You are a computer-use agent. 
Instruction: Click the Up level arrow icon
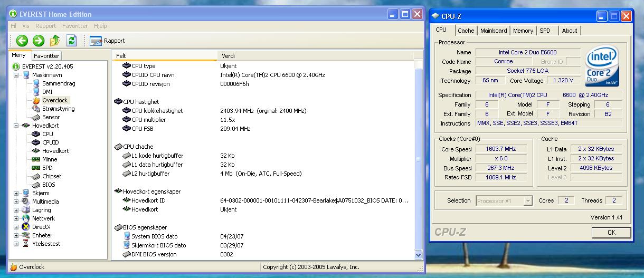55,41
